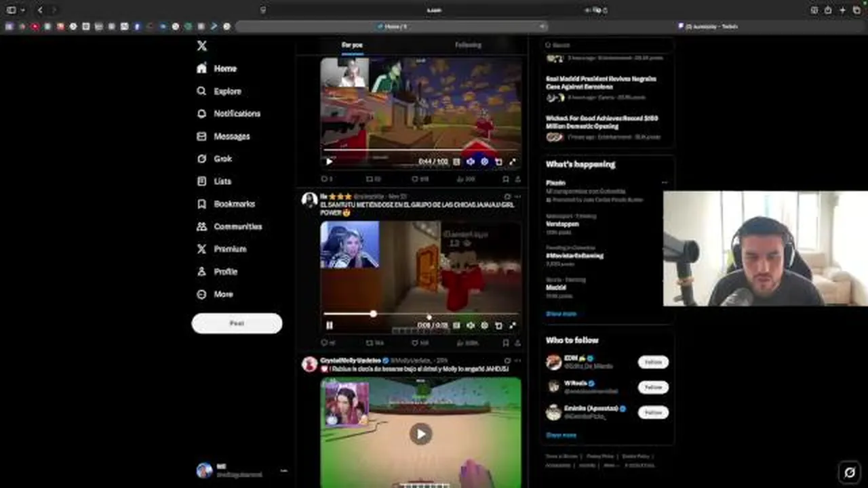Open the options menu for Pixcin promoted trend
Image resolution: width=868 pixels, height=488 pixels.
pos(665,183)
